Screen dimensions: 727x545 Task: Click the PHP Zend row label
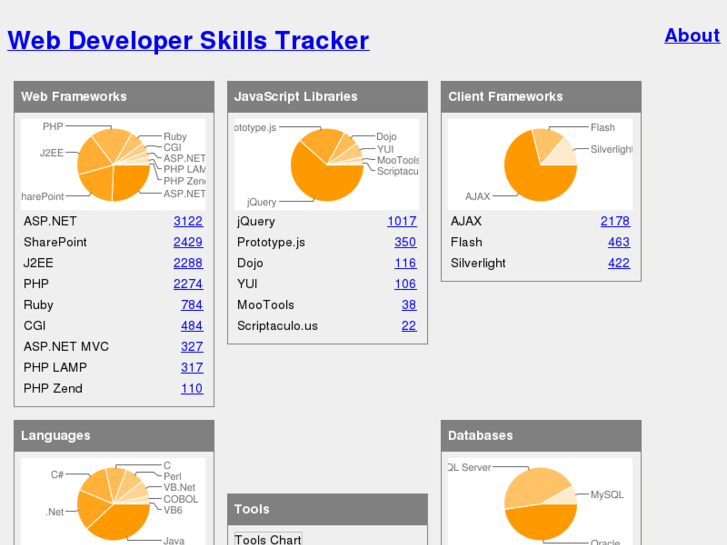(53, 388)
